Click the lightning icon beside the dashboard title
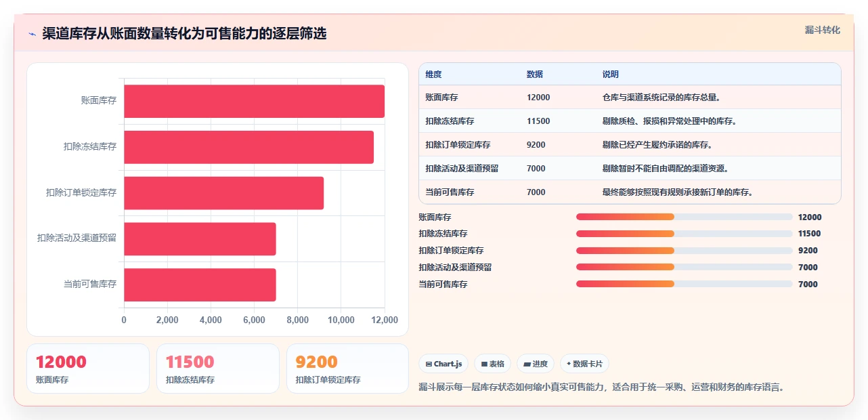 (32, 34)
